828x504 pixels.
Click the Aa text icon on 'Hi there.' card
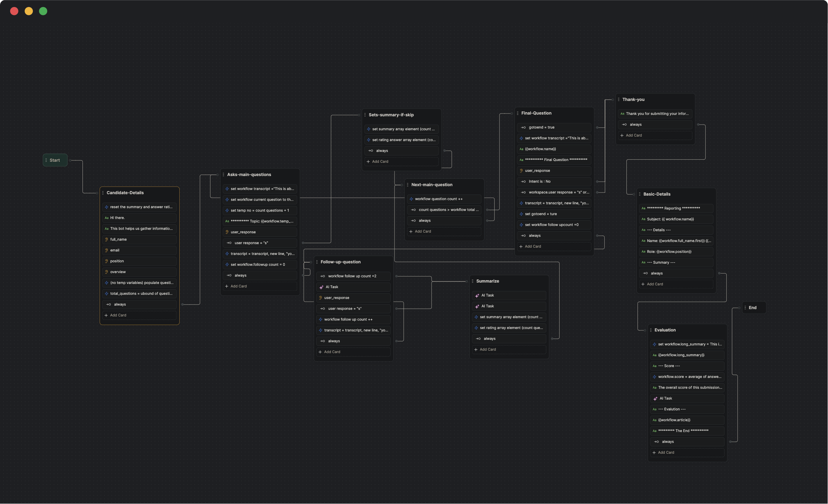tap(107, 218)
